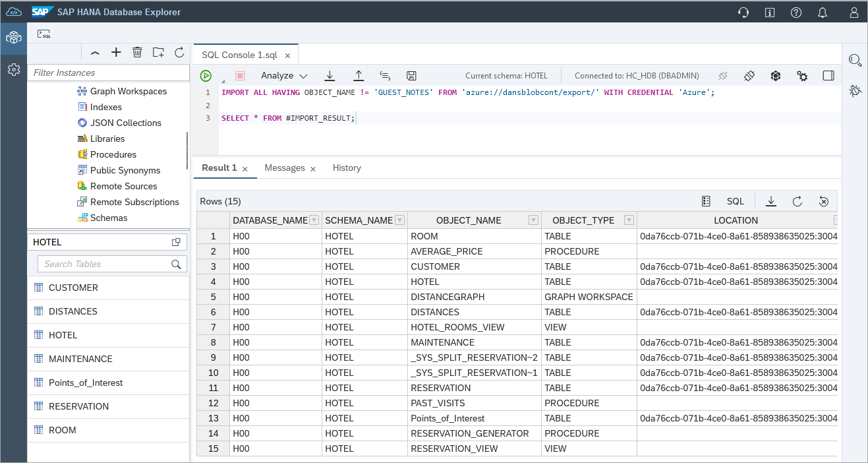This screenshot has width=868, height=463.
Task: Open the CUSTOMER table in the list
Action: coord(108,288)
